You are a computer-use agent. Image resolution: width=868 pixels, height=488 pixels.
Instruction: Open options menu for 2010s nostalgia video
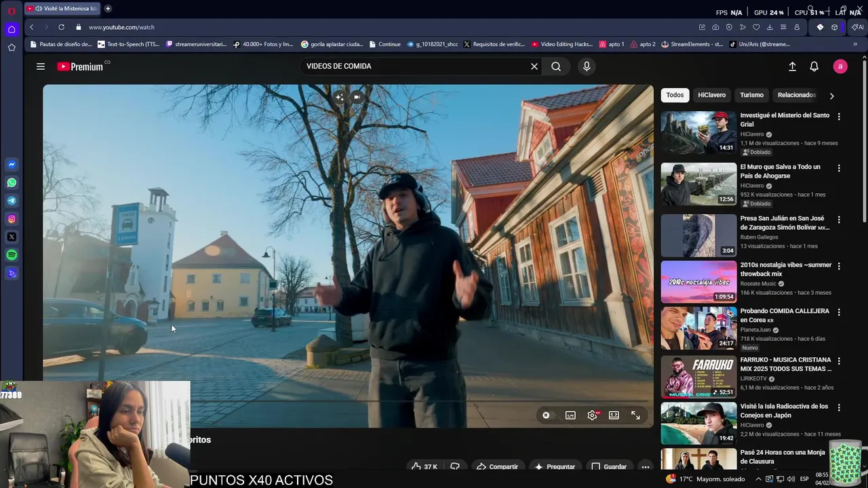(839, 266)
